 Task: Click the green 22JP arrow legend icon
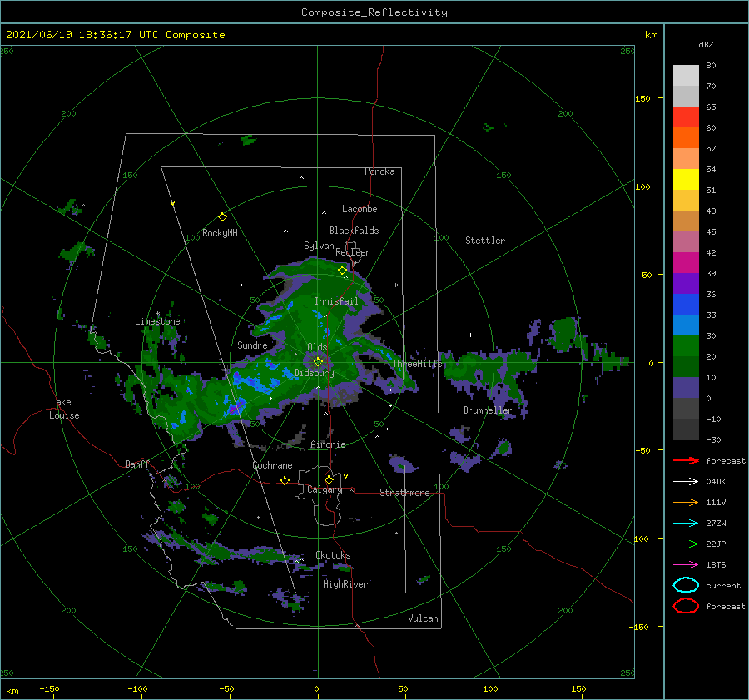tap(686, 544)
